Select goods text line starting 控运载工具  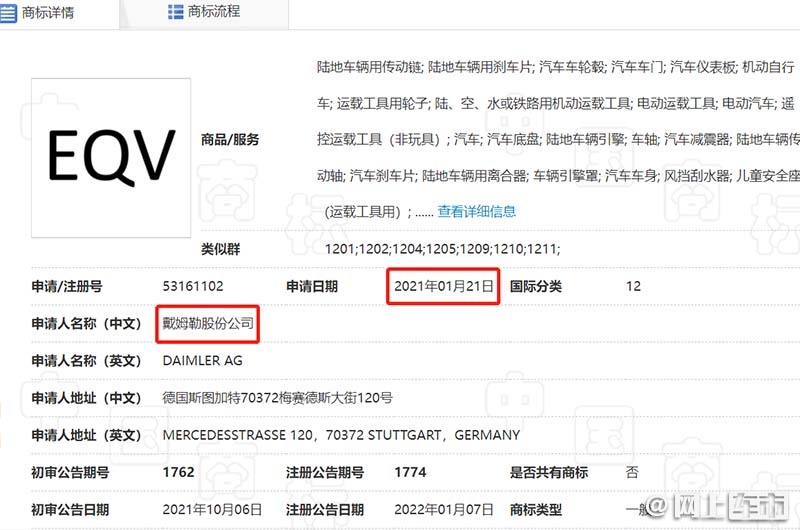[x=558, y=139]
